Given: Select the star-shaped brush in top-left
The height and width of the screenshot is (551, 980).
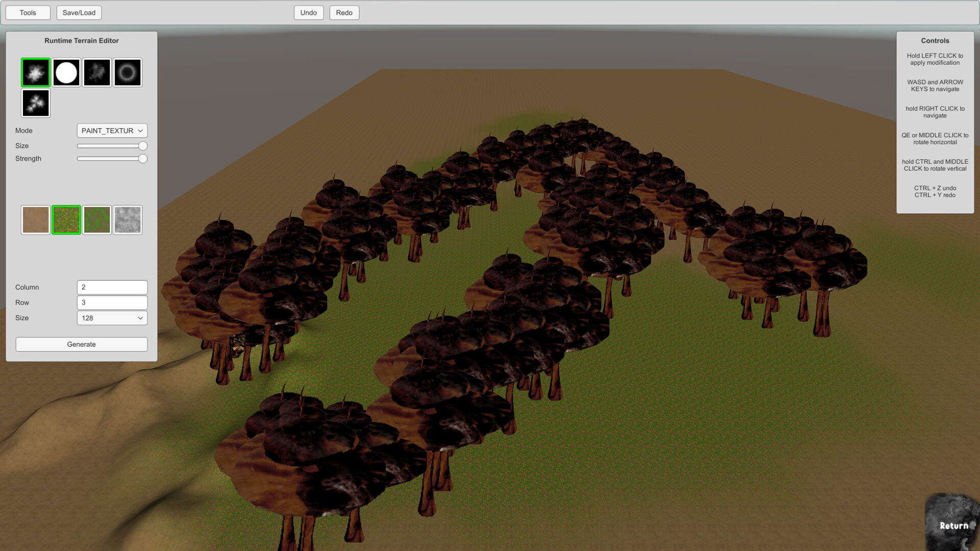Looking at the screenshot, I should [x=35, y=72].
